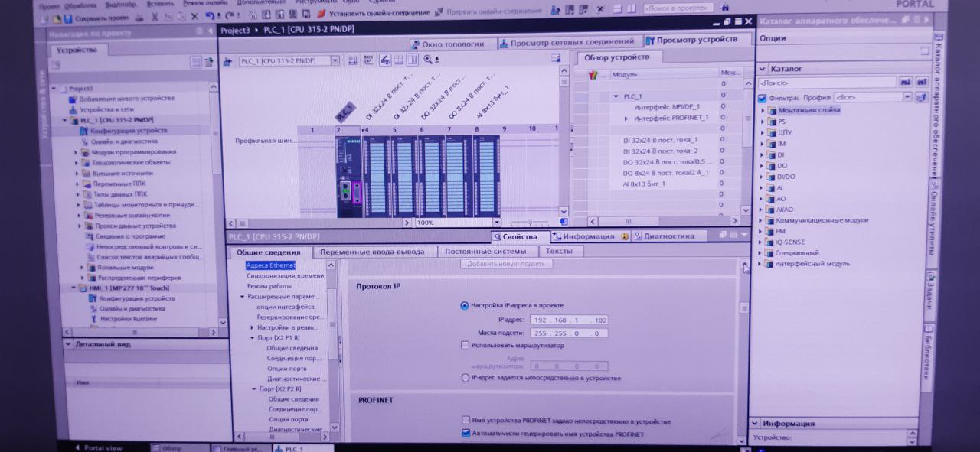Image resolution: width=980 pixels, height=452 pixels.
Task: Click the Настройки Runtime icon under HMI_1
Action: click(94, 319)
